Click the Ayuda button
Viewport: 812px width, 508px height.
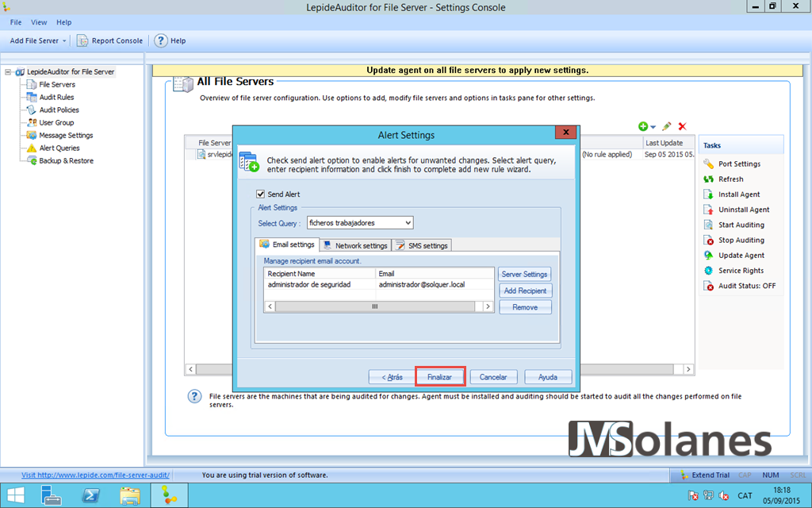pyautogui.click(x=548, y=377)
